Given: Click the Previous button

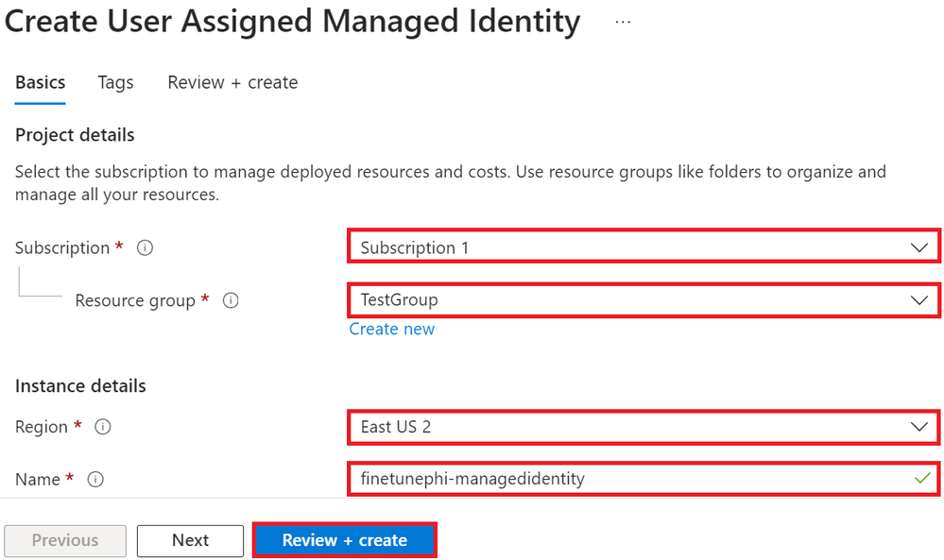Looking at the screenshot, I should point(65,540).
